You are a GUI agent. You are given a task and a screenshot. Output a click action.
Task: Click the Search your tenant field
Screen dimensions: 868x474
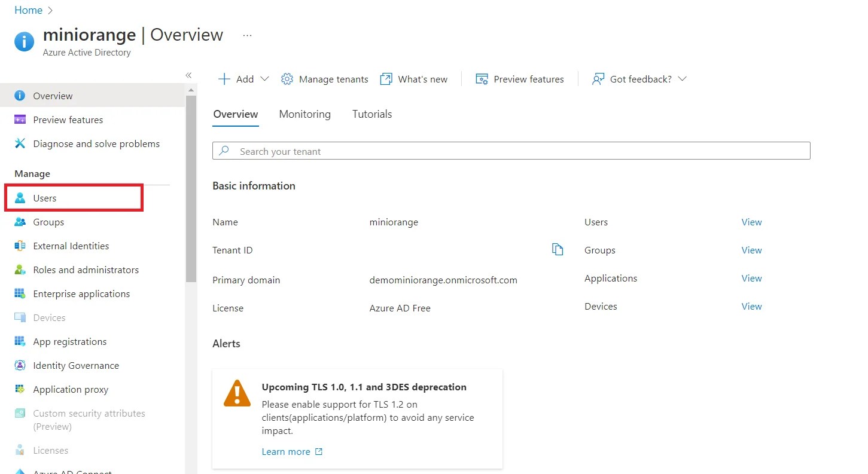pos(511,151)
